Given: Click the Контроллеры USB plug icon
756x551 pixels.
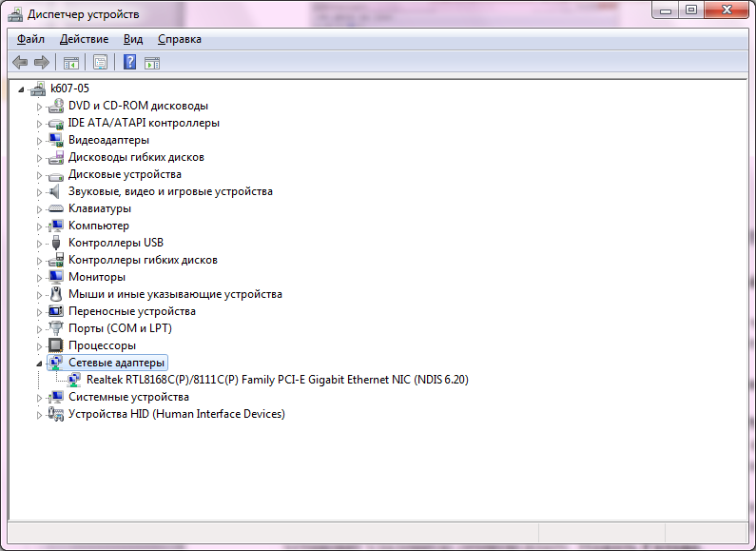Looking at the screenshot, I should [56, 243].
